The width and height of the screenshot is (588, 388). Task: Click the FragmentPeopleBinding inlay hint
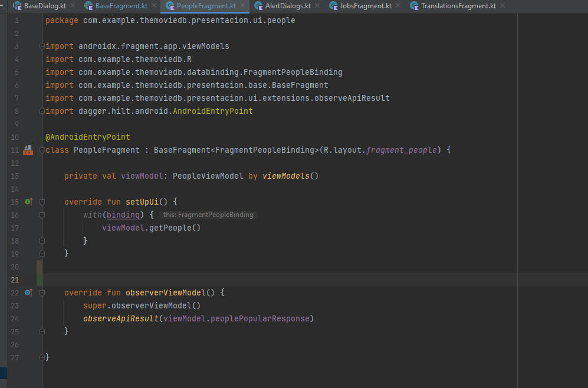tap(208, 215)
